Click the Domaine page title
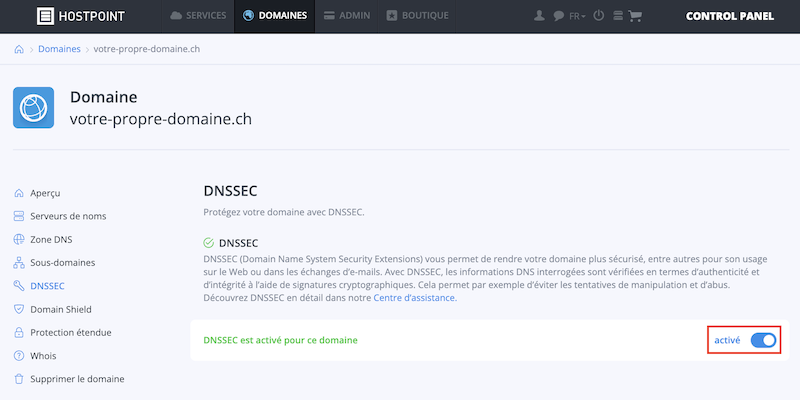 pyautogui.click(x=104, y=97)
